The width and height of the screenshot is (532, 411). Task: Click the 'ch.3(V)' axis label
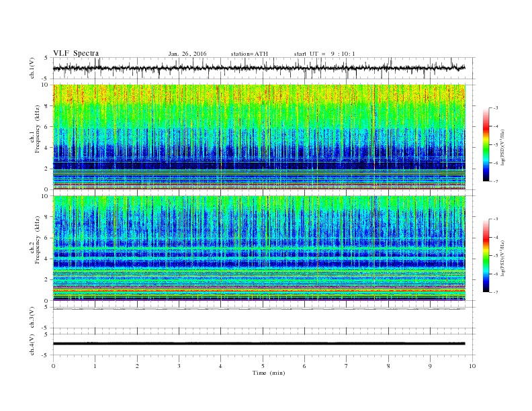[x=32, y=318]
